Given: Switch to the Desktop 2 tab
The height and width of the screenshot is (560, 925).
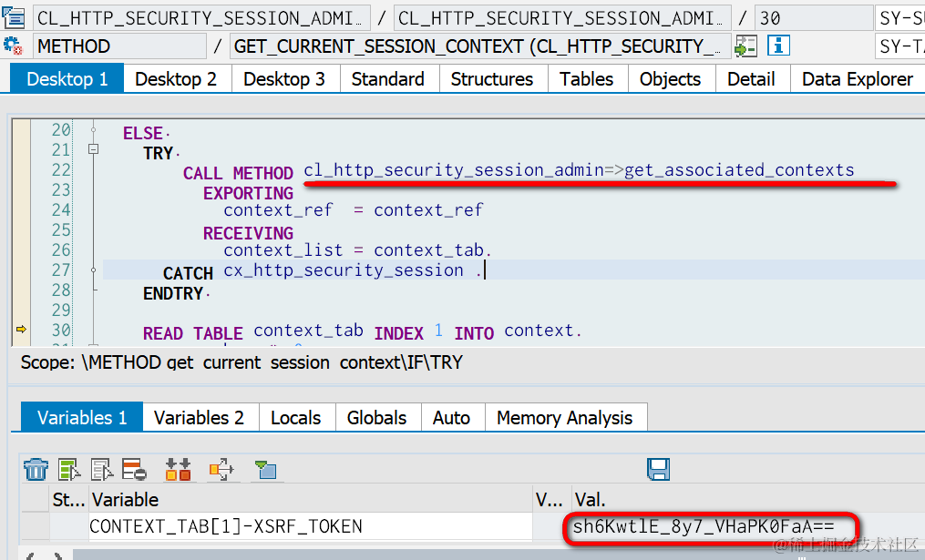Looking at the screenshot, I should pos(176,78).
